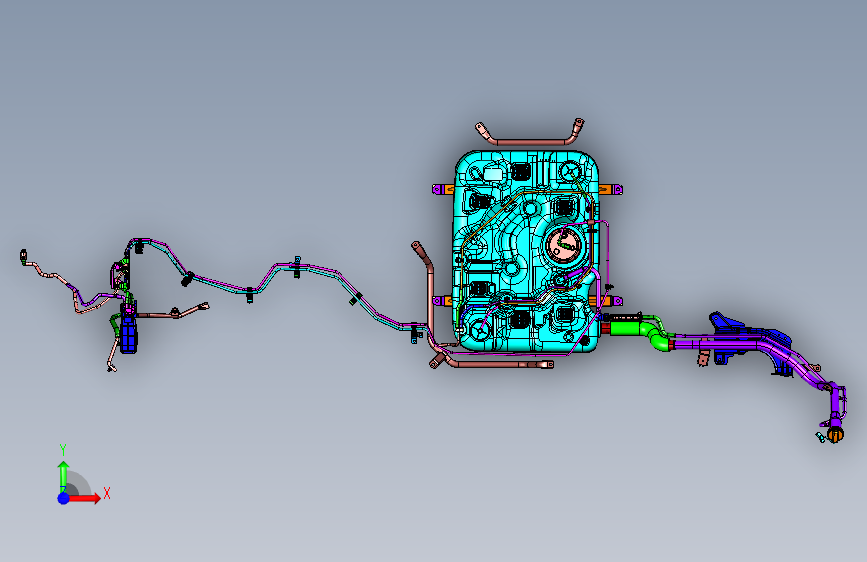The width and height of the screenshot is (867, 562).
Task: Pick the orange fuel filler cap
Action: coord(835,435)
